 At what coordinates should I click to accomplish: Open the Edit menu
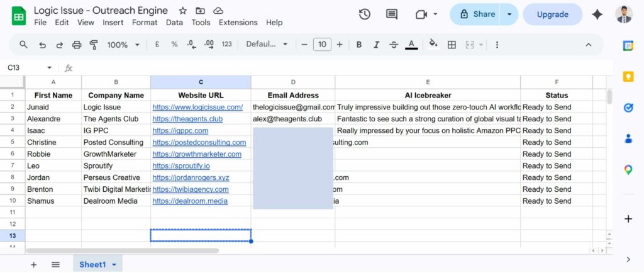[x=62, y=23]
